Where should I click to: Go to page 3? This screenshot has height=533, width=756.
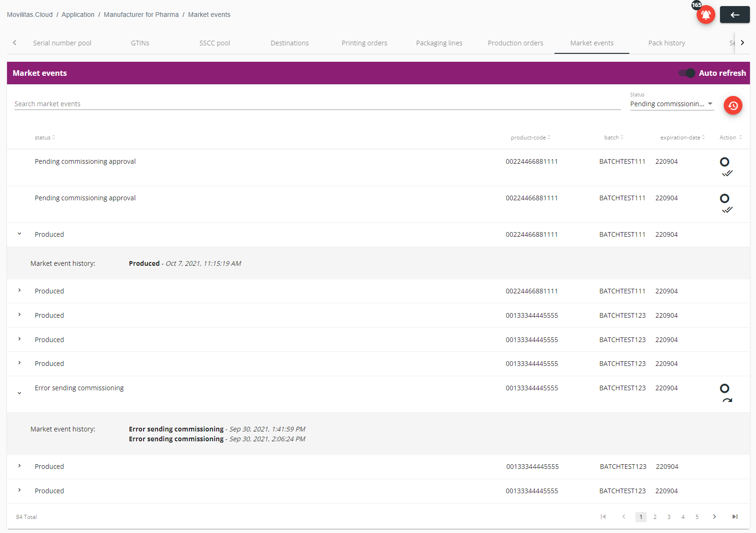[669, 517]
